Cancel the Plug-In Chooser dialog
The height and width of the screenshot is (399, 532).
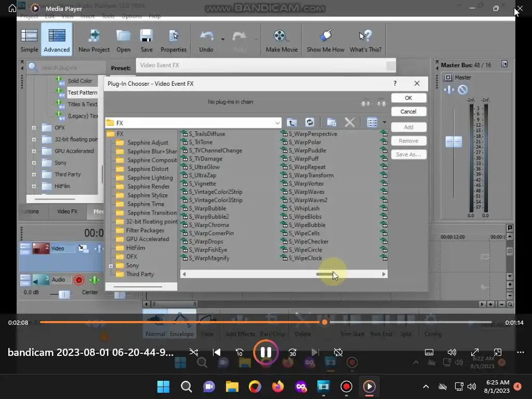408,111
